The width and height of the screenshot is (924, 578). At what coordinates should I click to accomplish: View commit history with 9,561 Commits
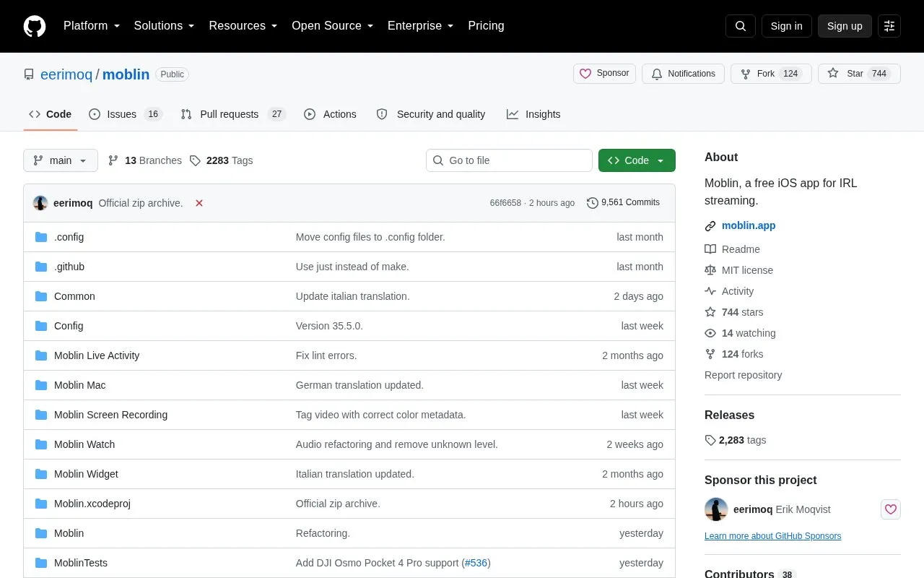pyautogui.click(x=624, y=203)
